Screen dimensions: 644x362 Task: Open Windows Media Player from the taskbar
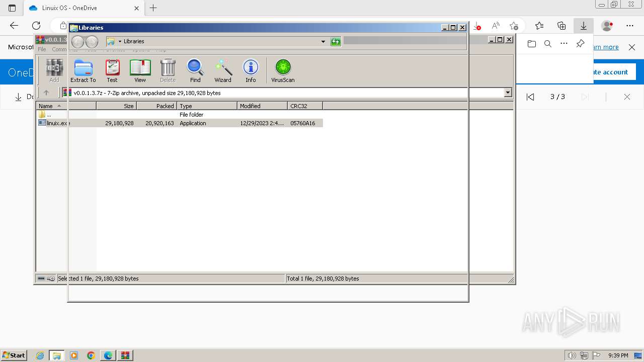[x=74, y=355]
